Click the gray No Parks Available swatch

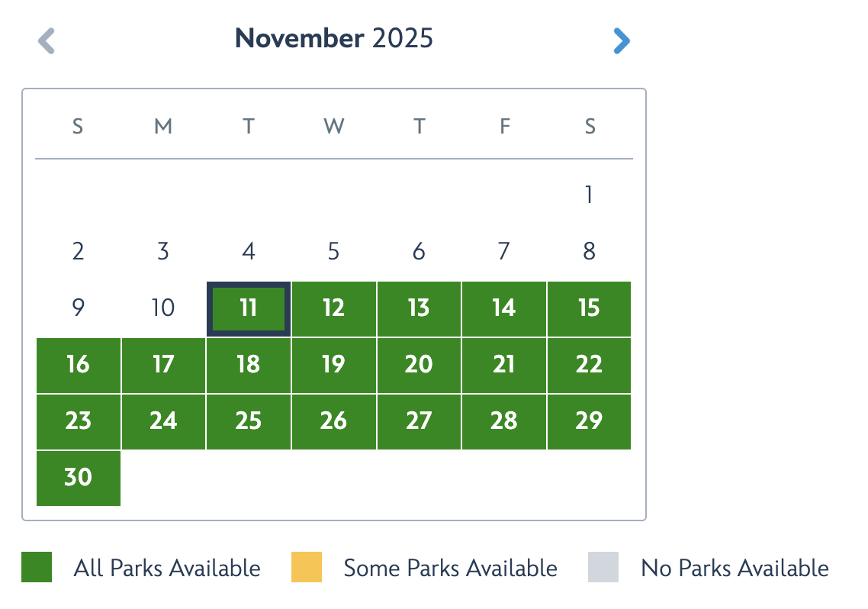pyautogui.click(x=603, y=568)
